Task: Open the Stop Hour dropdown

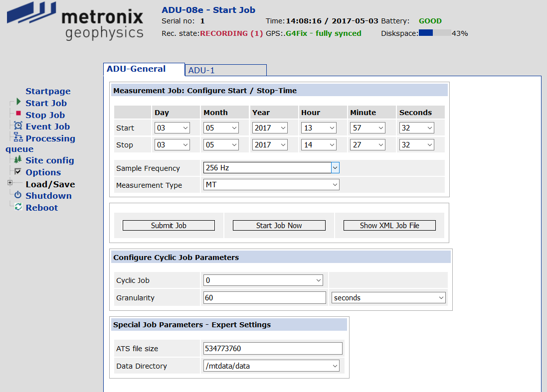Action: pos(319,144)
